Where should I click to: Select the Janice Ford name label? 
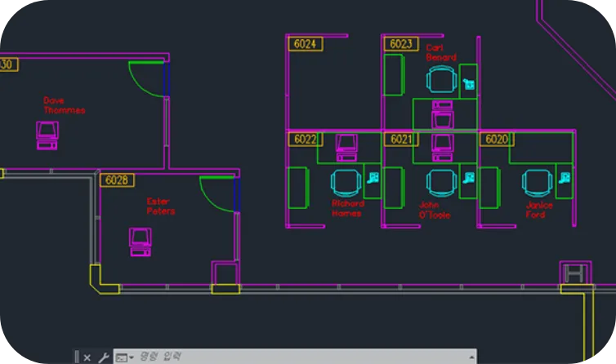pos(539,210)
